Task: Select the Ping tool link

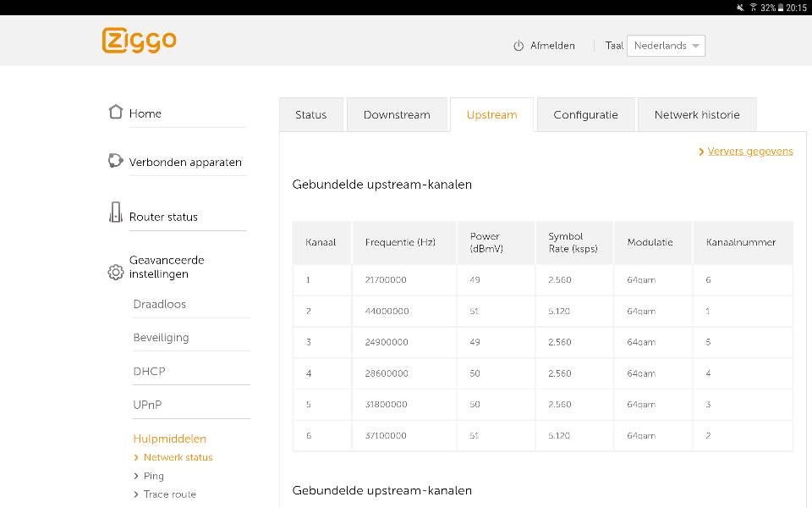Action: [154, 476]
